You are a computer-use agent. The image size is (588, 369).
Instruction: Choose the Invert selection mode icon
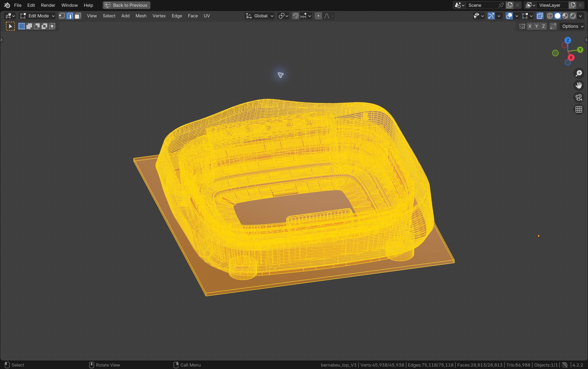44,26
